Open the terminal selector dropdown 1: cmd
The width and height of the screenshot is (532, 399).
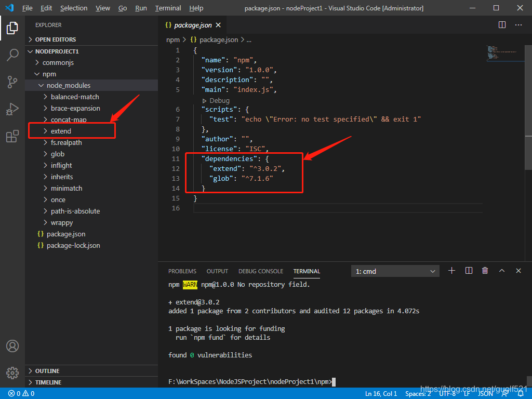pos(395,271)
